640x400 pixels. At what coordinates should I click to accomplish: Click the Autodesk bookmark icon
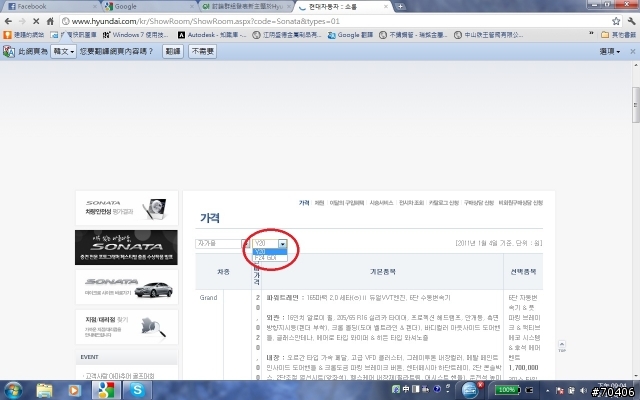click(x=181, y=35)
